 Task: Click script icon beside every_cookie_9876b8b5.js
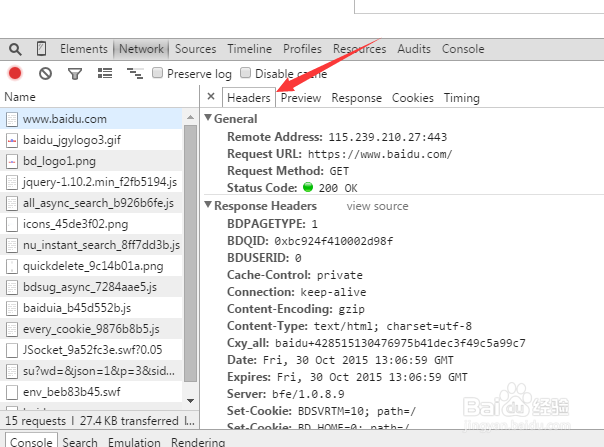(x=12, y=329)
